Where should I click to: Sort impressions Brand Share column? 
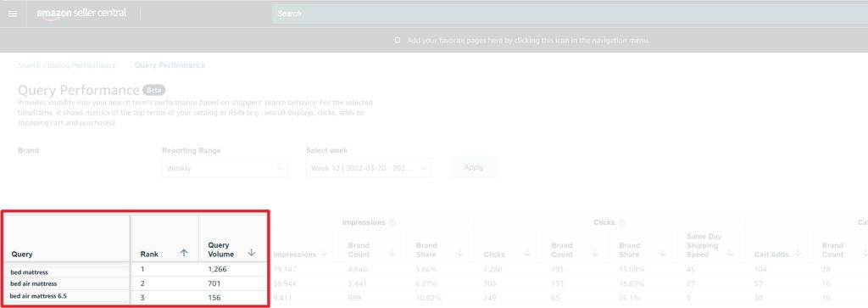pos(459,253)
